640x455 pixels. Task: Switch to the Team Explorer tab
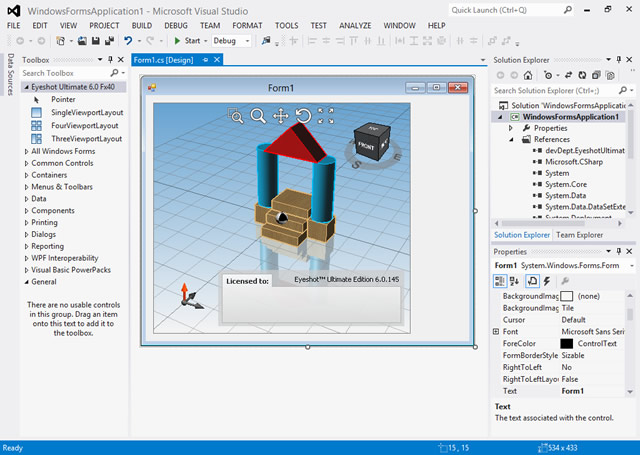tap(579, 235)
